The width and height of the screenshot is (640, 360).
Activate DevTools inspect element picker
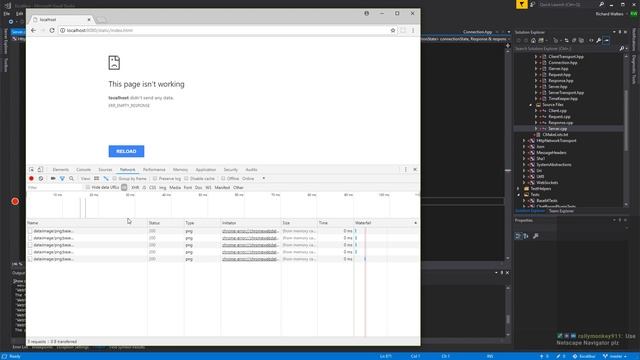click(31, 169)
